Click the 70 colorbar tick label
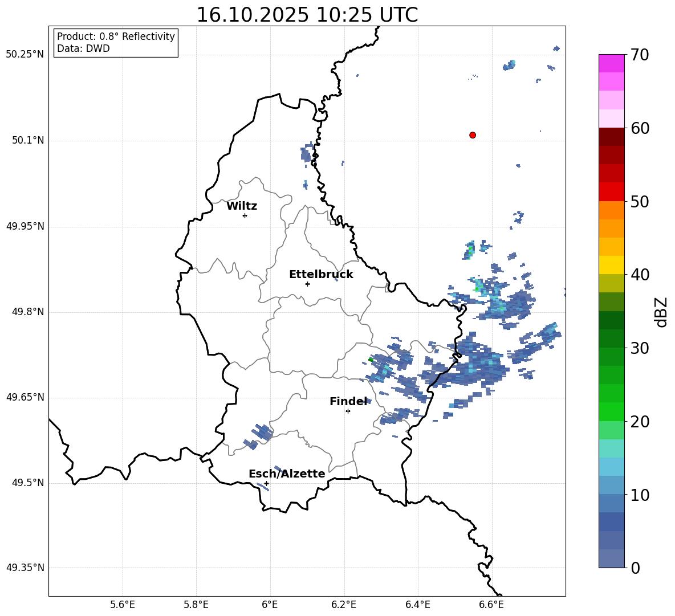Screen dimensions: 675x616 640,55
